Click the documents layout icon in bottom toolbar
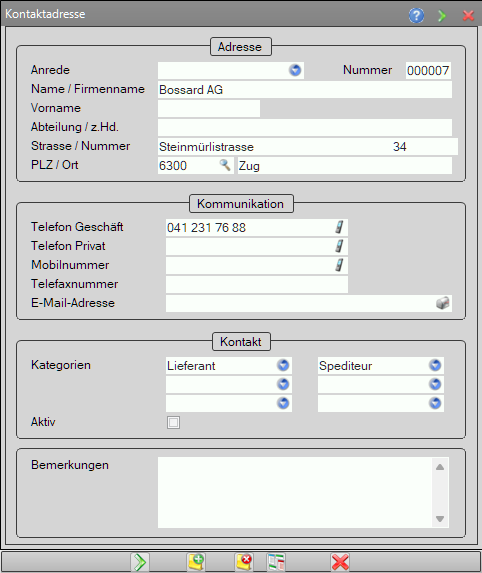 [276, 562]
